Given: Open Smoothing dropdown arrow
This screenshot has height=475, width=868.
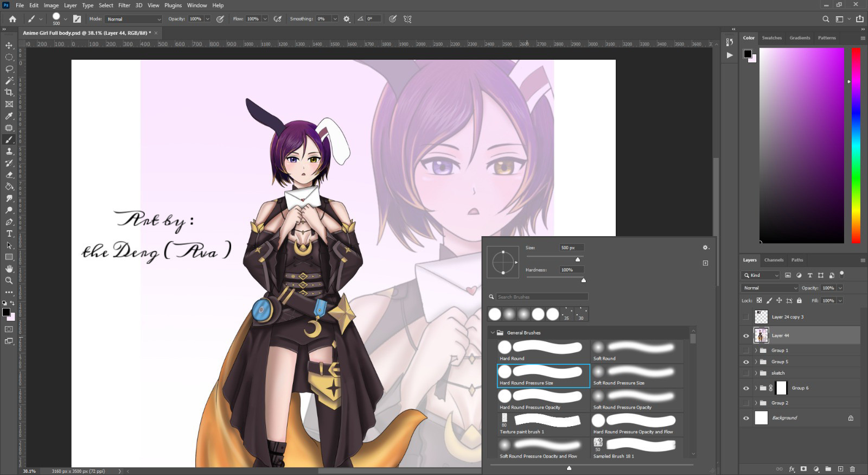Looking at the screenshot, I should 335,19.
